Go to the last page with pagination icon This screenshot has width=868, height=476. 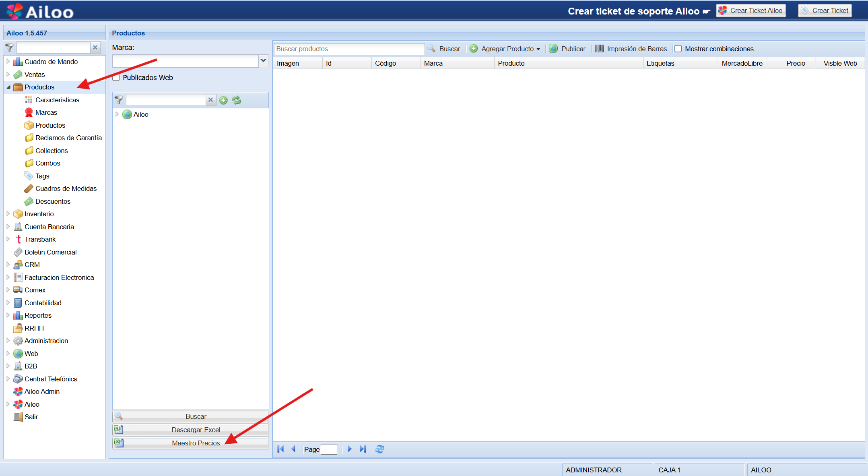(363, 449)
